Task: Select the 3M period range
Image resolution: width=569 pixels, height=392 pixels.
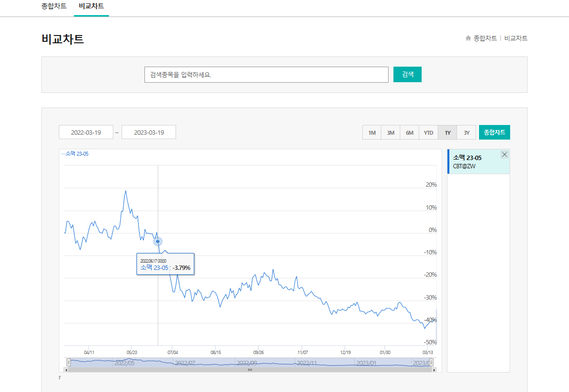Action: click(390, 132)
